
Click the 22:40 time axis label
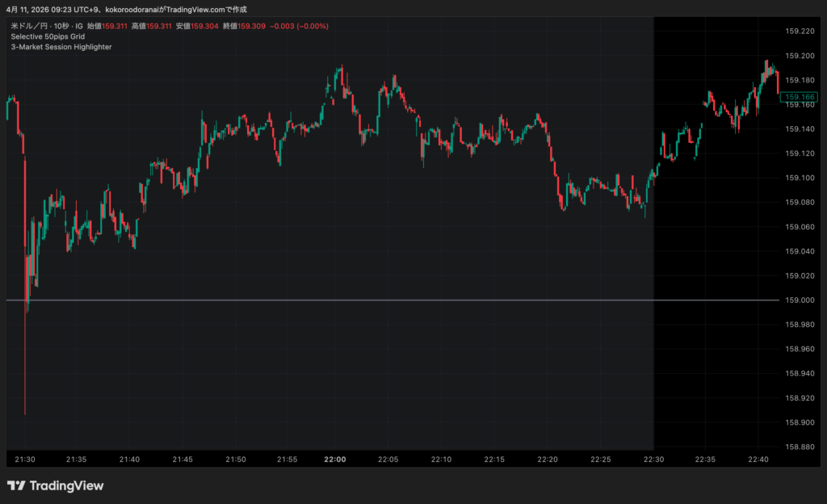[x=758, y=460]
